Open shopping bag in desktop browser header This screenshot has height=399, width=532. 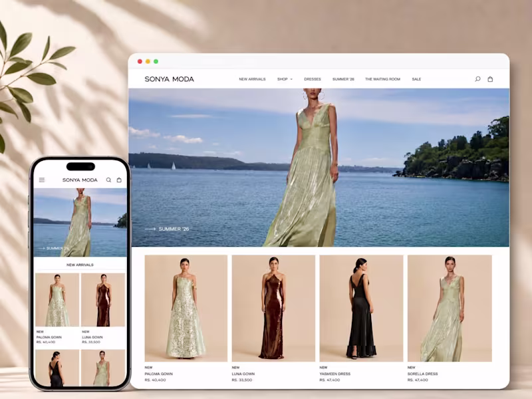(x=490, y=79)
